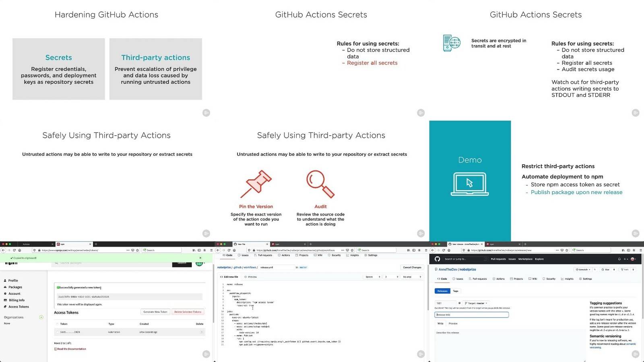Edit the release.yml filename field
The height and width of the screenshot is (362, 644).
[x=277, y=267]
